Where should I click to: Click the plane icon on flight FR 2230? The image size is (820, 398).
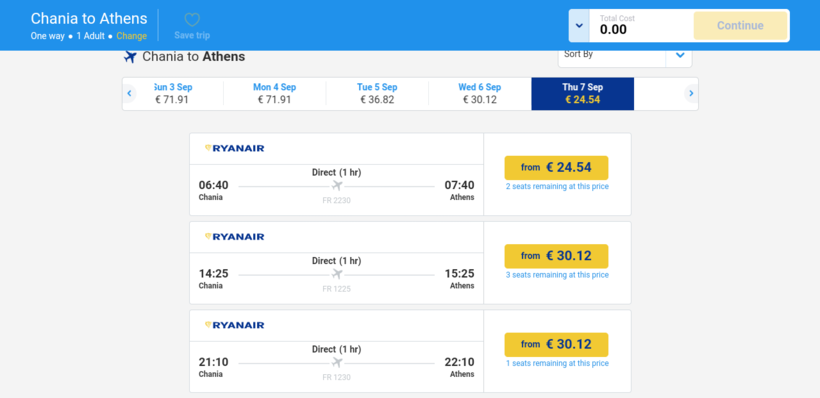point(337,186)
